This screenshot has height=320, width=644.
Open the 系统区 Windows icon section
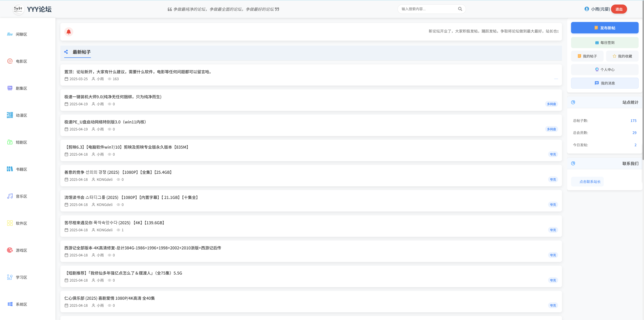click(10, 304)
